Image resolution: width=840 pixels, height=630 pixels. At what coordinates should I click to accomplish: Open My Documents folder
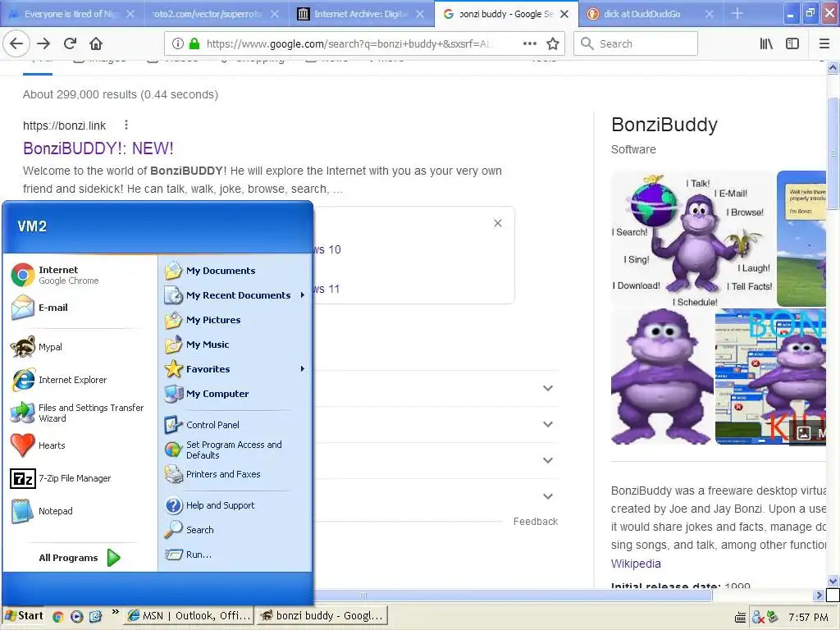[210, 271]
